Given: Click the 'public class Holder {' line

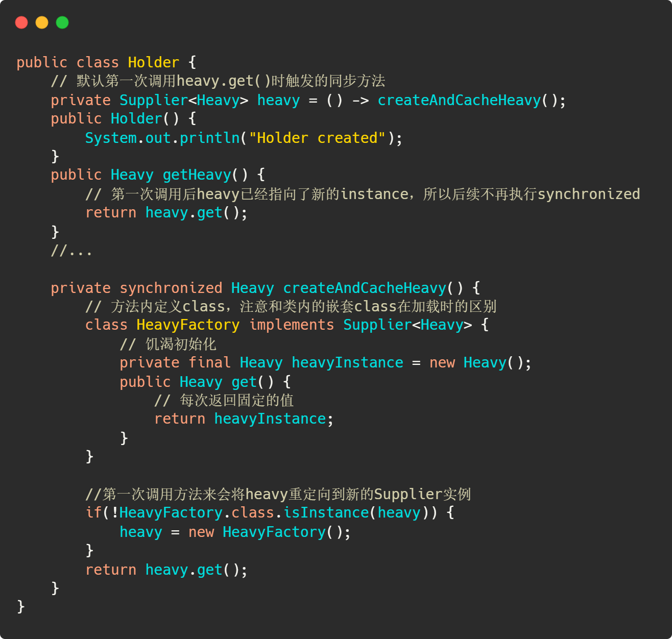Looking at the screenshot, I should [106, 62].
